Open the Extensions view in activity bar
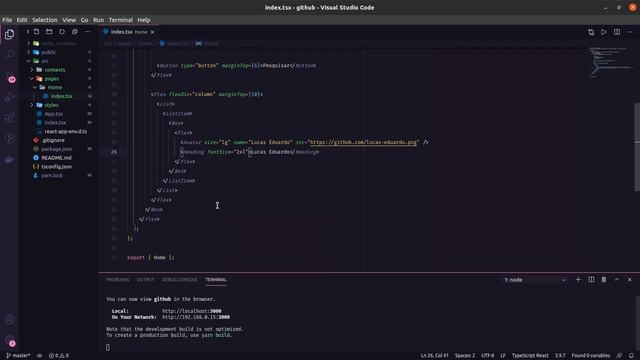The width and height of the screenshot is (640, 360). 9,118
